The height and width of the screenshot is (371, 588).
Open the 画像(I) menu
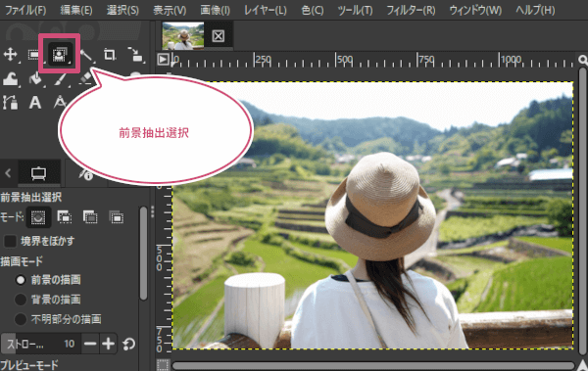tap(216, 10)
